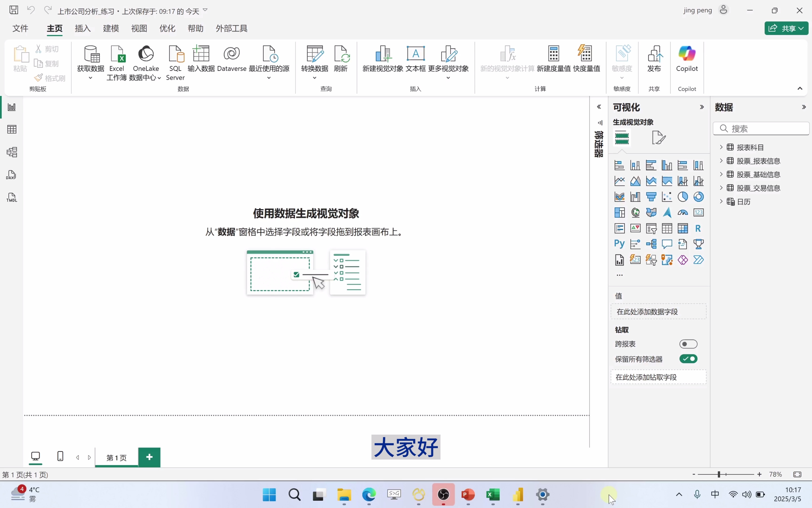Viewport: 812px width, 508px height.
Task: Switch to mobile layout button
Action: click(60, 456)
